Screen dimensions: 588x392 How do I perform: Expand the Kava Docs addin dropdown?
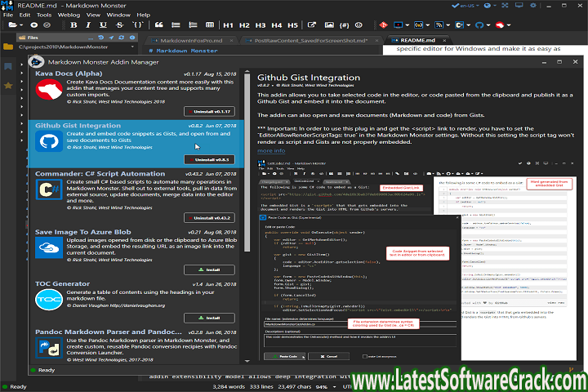tap(509, 25)
